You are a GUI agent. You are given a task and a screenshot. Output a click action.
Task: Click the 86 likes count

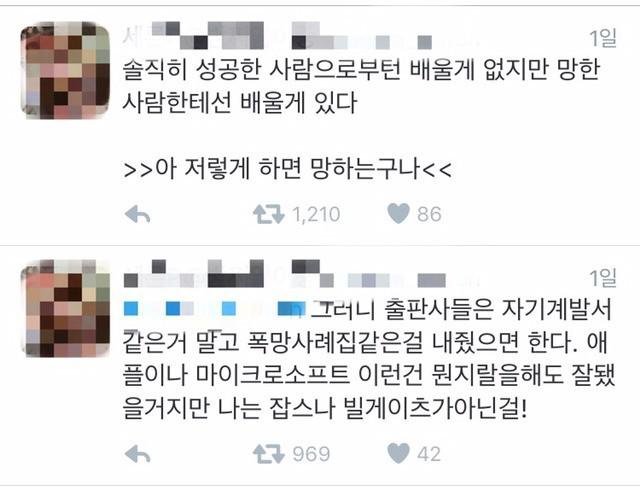(x=429, y=214)
